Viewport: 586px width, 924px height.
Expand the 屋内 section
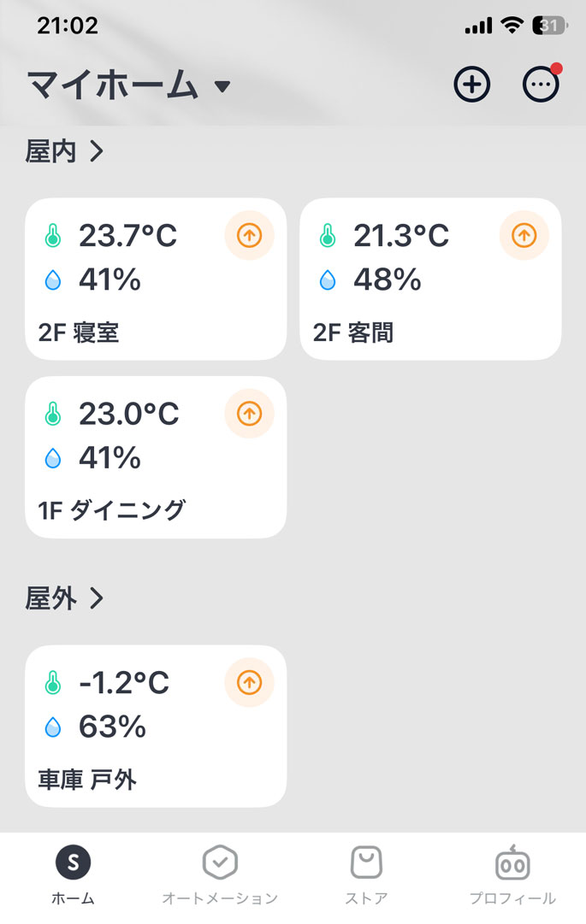65,152
